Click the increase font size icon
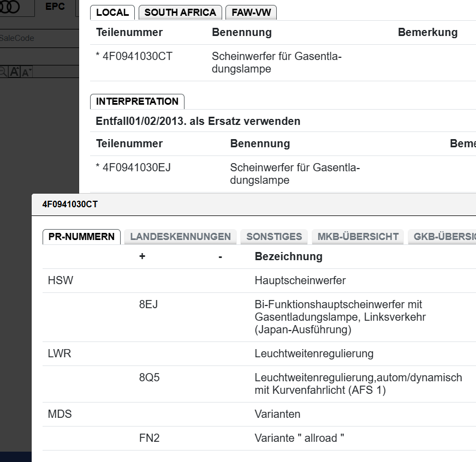Image resolution: width=476 pixels, height=462 pixels. (x=14, y=72)
